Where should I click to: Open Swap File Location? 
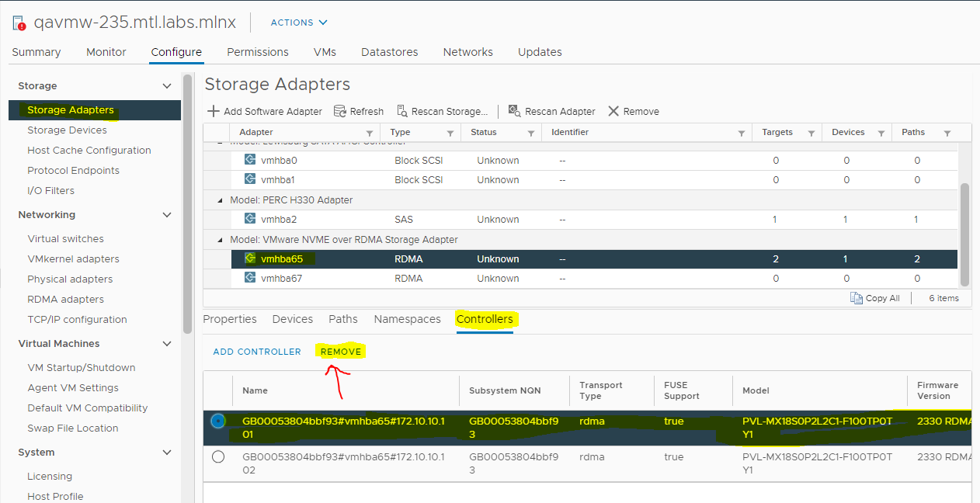point(73,428)
